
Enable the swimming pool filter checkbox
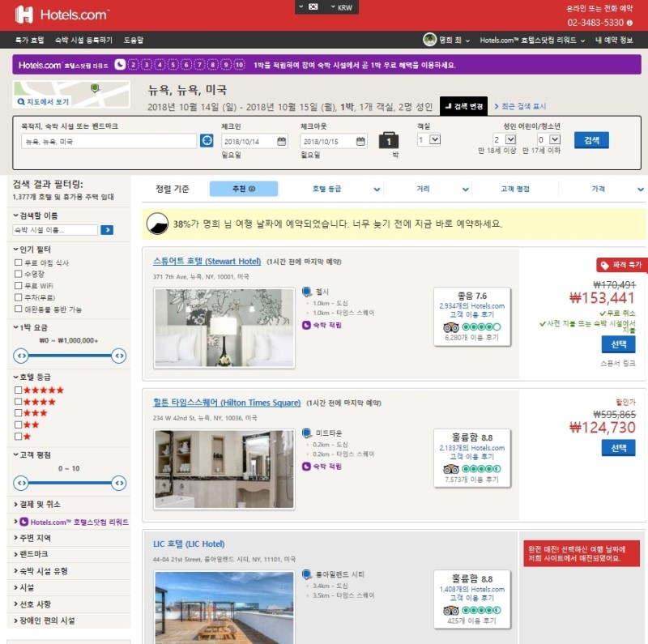click(18, 274)
